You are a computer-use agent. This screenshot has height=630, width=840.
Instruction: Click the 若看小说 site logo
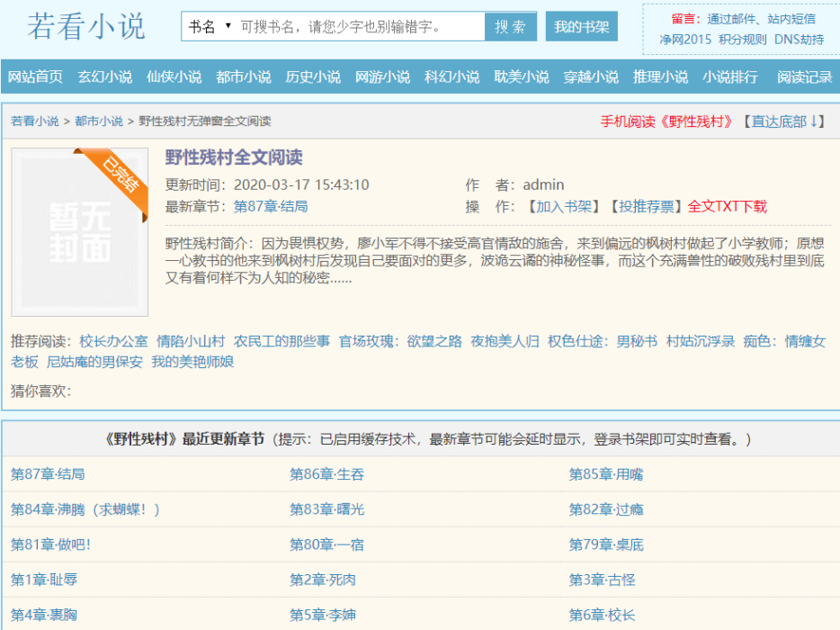tap(86, 26)
